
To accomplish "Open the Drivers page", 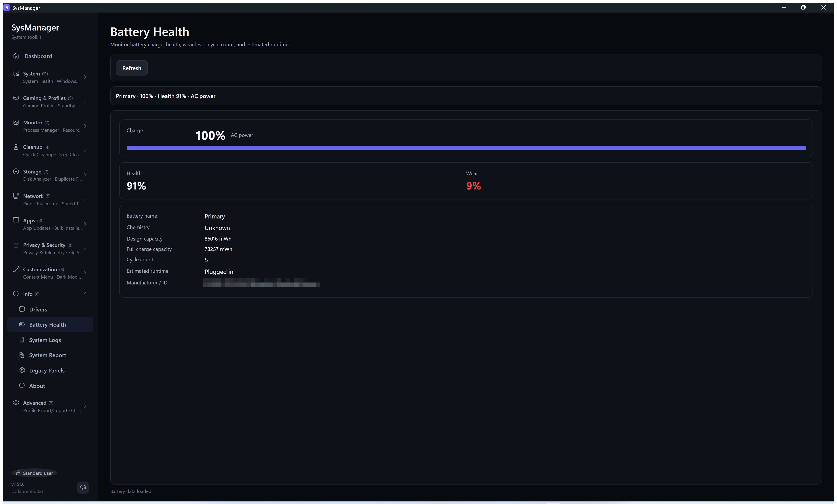I will [50, 309].
